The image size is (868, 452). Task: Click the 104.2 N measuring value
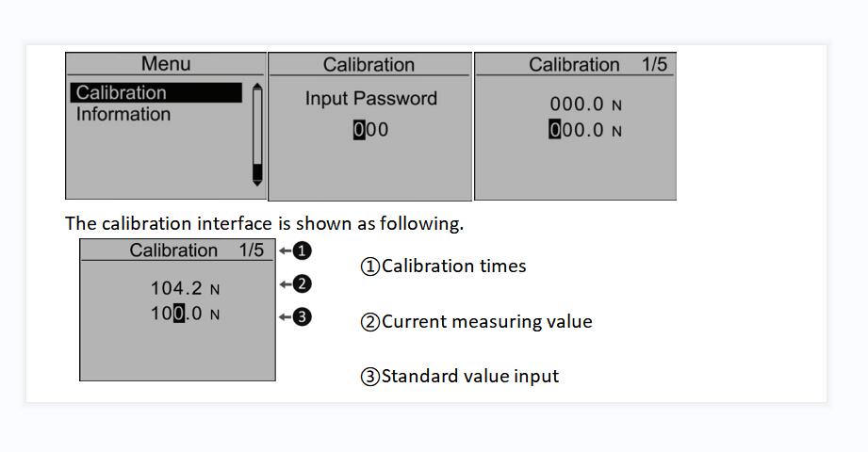(x=186, y=288)
